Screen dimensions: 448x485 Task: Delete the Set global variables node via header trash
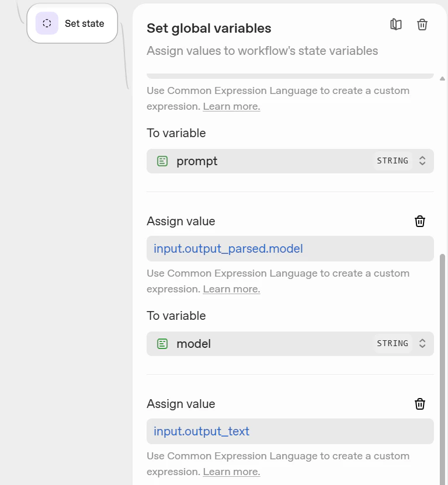422,25
